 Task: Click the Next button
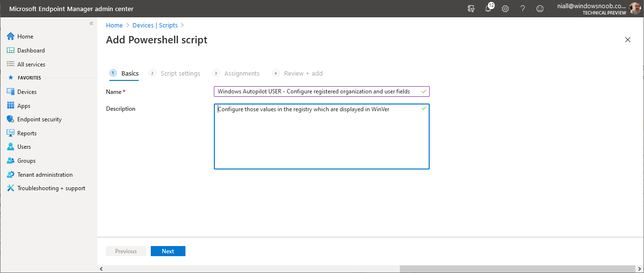[x=168, y=251]
